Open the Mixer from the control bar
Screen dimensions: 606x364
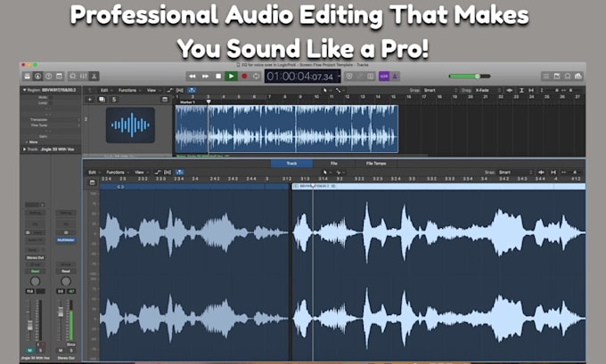tap(83, 76)
